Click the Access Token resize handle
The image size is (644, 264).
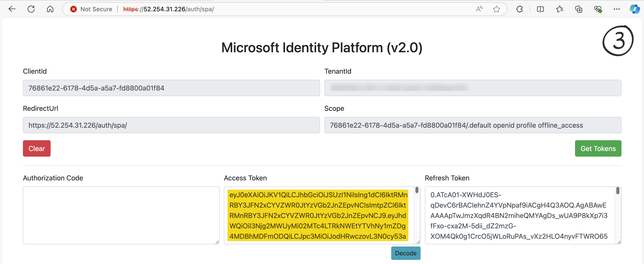pos(418,242)
